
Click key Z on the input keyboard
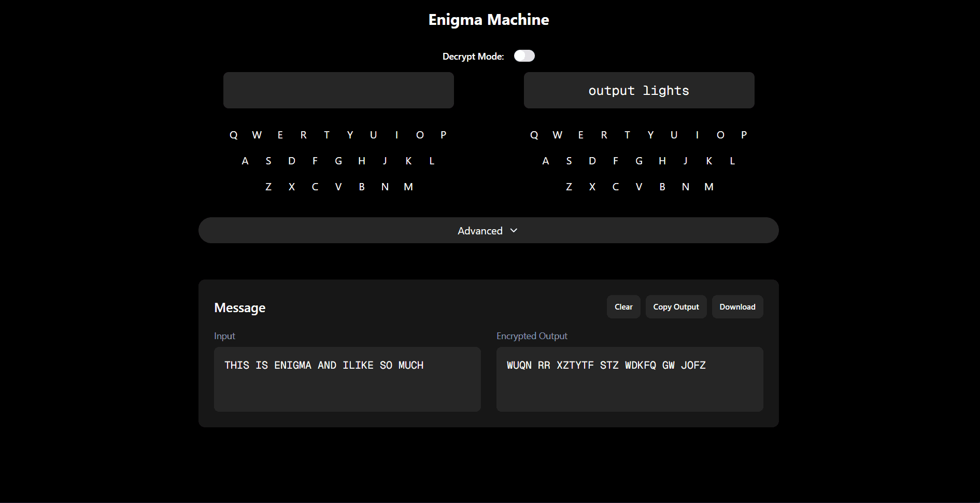[268, 187]
